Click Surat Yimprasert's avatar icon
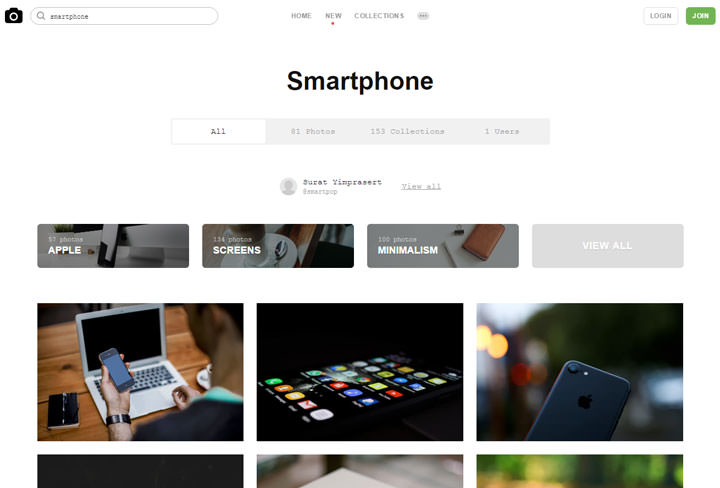 point(288,186)
